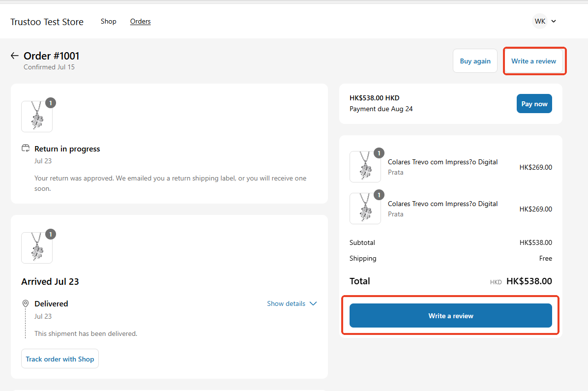The height and width of the screenshot is (391, 588).
Task: Click the first Colares Trevo product name
Action: (x=442, y=161)
